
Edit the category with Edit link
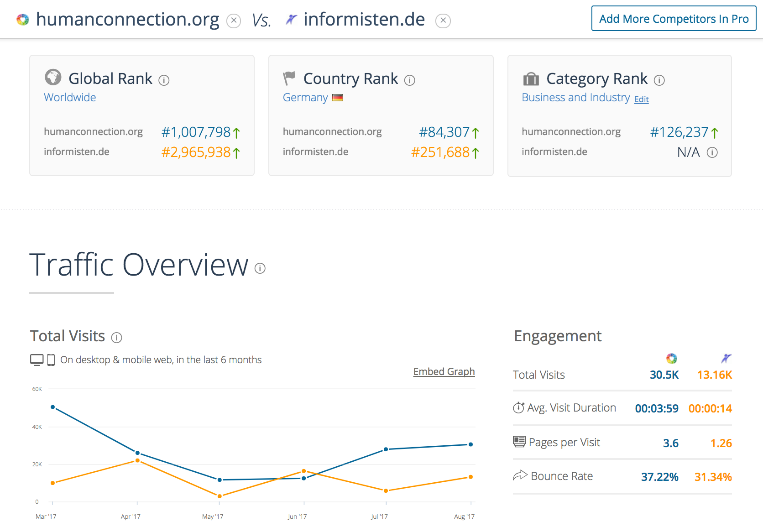(641, 99)
